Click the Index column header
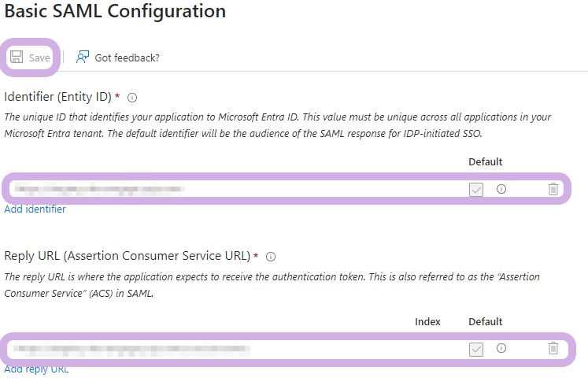Screen dimensions: 588x389 click(x=427, y=321)
